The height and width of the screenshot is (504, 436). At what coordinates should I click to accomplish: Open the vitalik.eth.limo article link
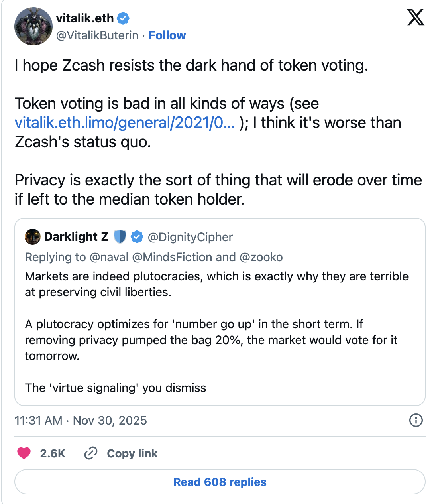[124, 123]
